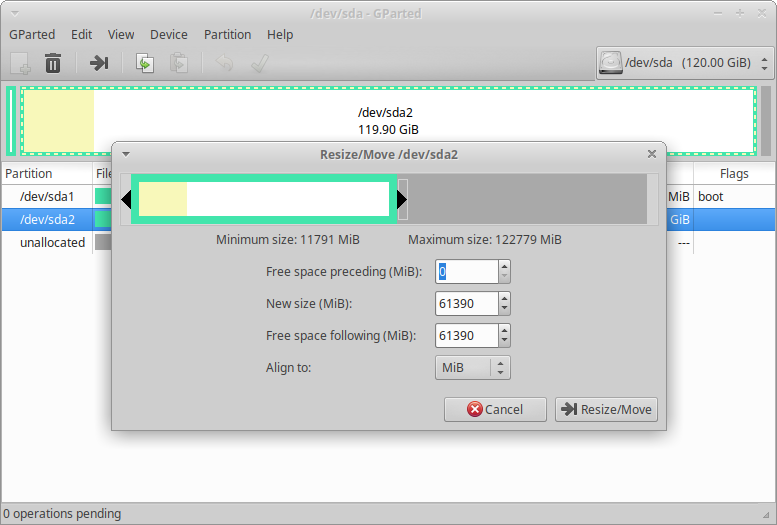Screen dimensions: 777x525
Task: Open the Help menu
Action: (x=280, y=35)
